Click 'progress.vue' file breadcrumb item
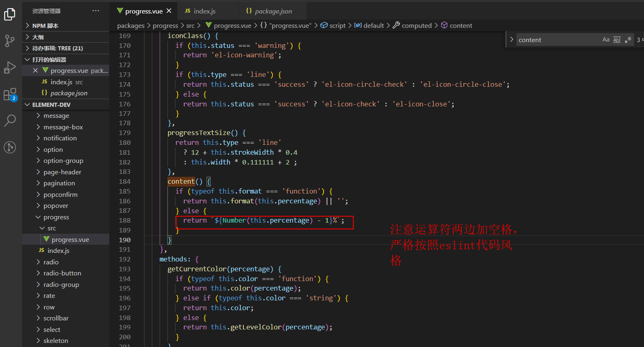The image size is (644, 347). tap(228, 25)
